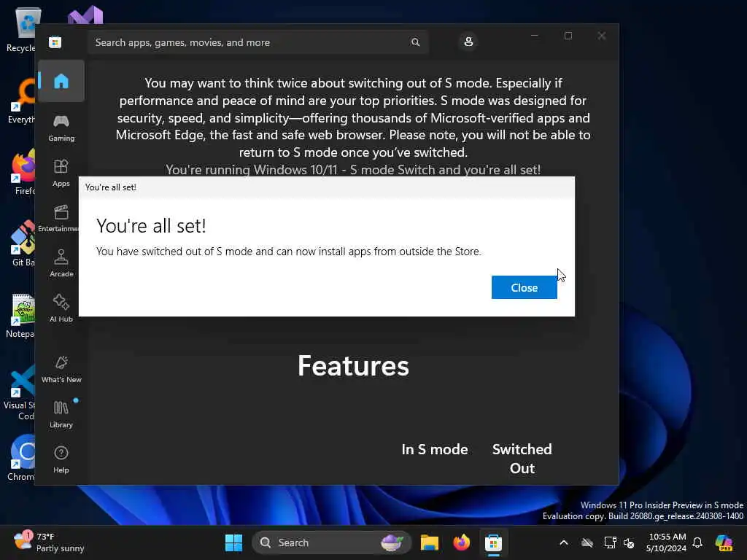Viewport: 747px width, 560px height.
Task: Select the Notepad++ desktop shortcut
Action: pyautogui.click(x=20, y=315)
